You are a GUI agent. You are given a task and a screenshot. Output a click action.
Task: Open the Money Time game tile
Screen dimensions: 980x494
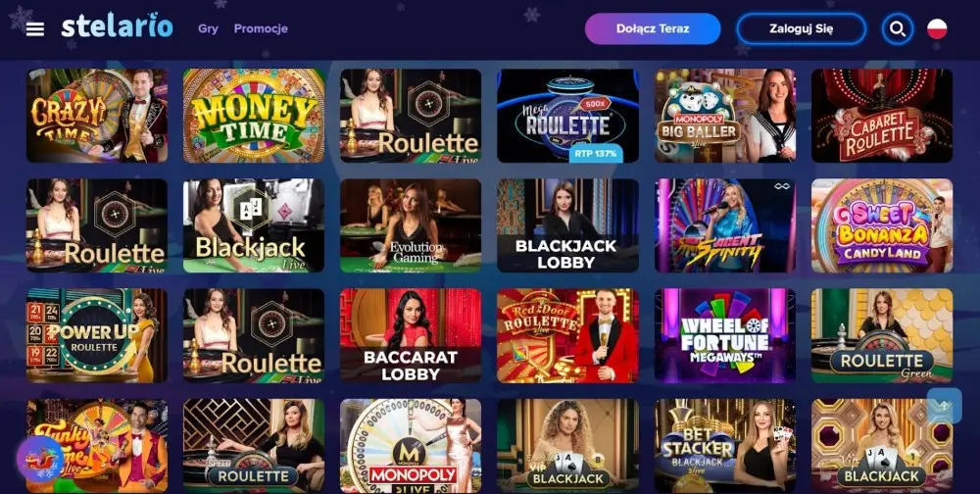click(254, 116)
